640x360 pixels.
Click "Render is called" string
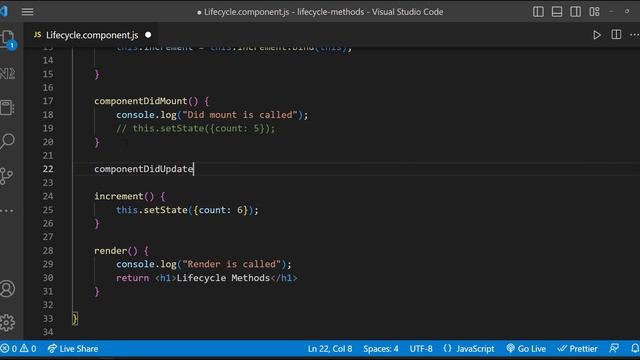pos(231,264)
